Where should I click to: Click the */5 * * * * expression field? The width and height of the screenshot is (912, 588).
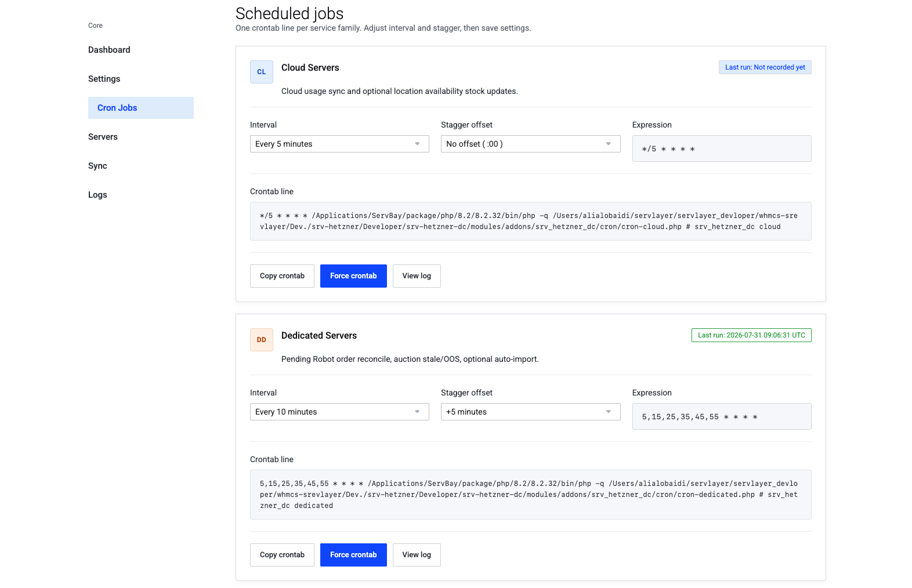[722, 148]
